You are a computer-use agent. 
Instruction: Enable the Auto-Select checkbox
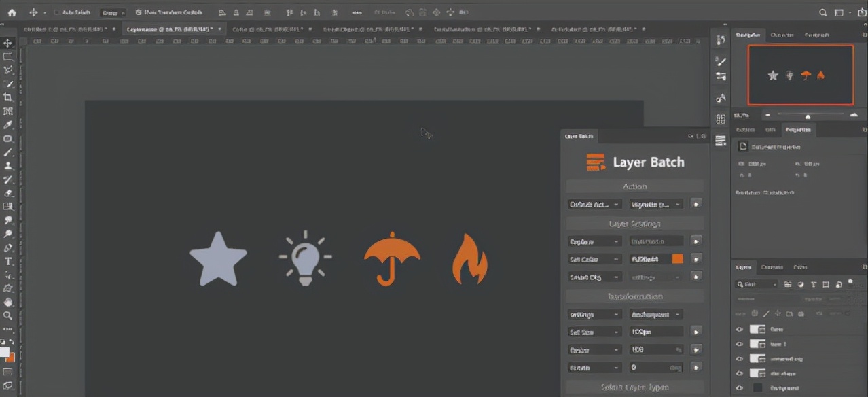57,12
